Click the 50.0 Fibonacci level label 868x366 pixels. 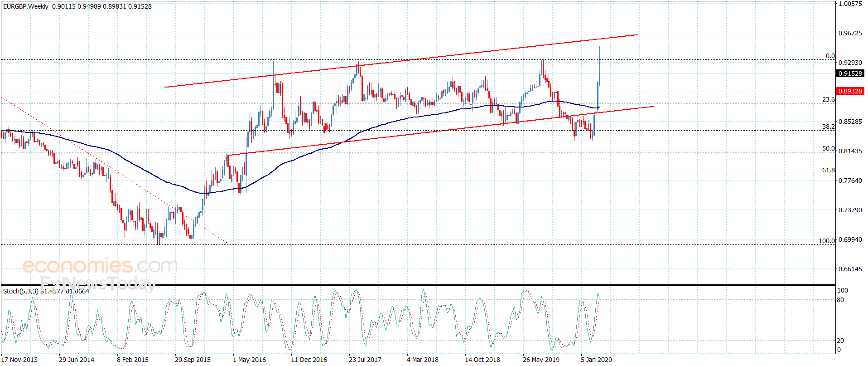[x=829, y=148]
